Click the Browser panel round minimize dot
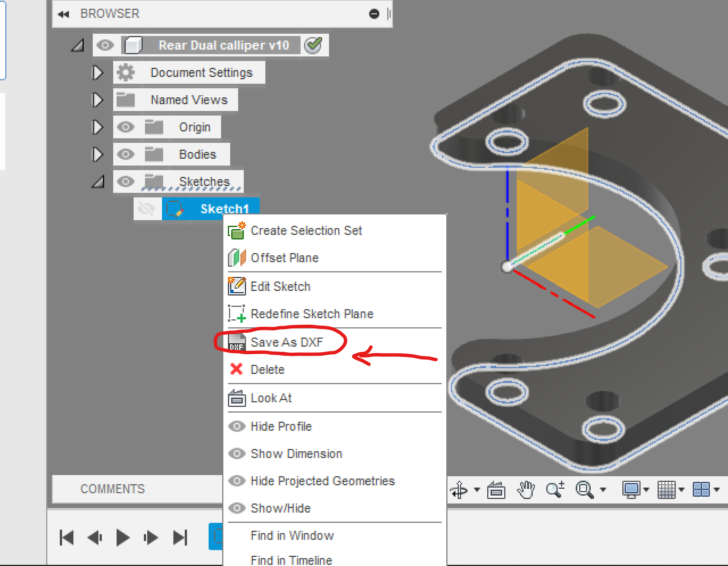Screen dimensions: 728x566 click(x=374, y=14)
